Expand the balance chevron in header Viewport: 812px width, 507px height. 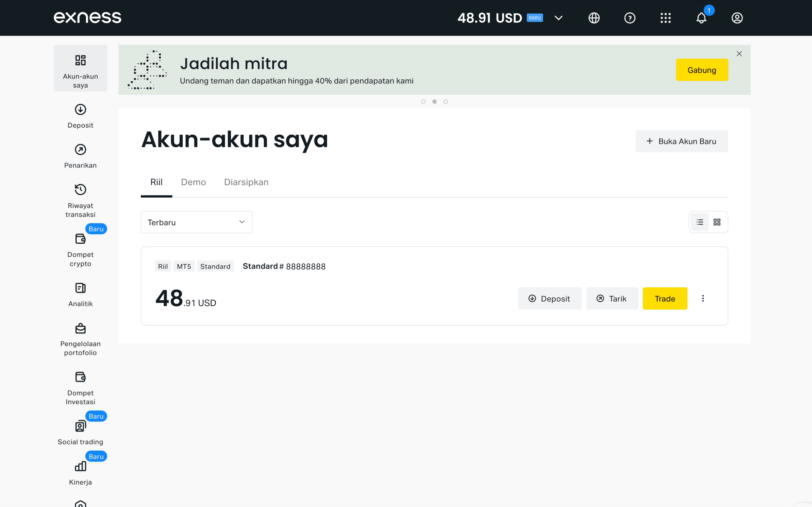[558, 18]
